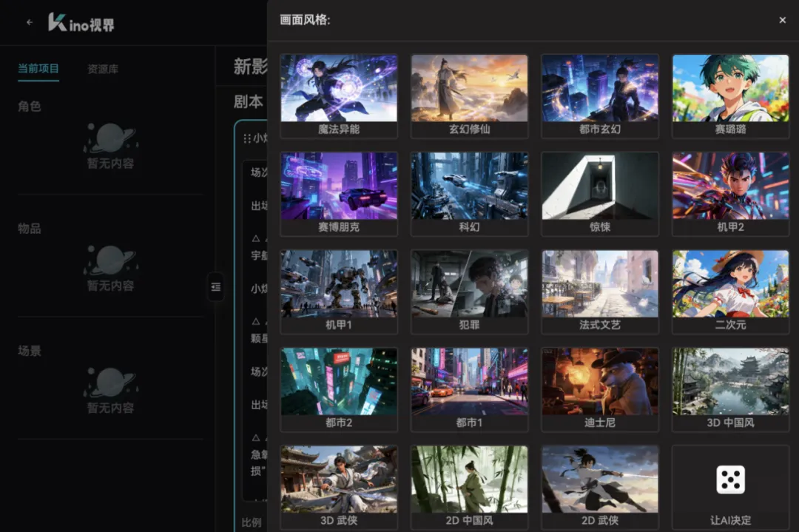
Task: Click the 剧本 section header
Action: (247, 101)
